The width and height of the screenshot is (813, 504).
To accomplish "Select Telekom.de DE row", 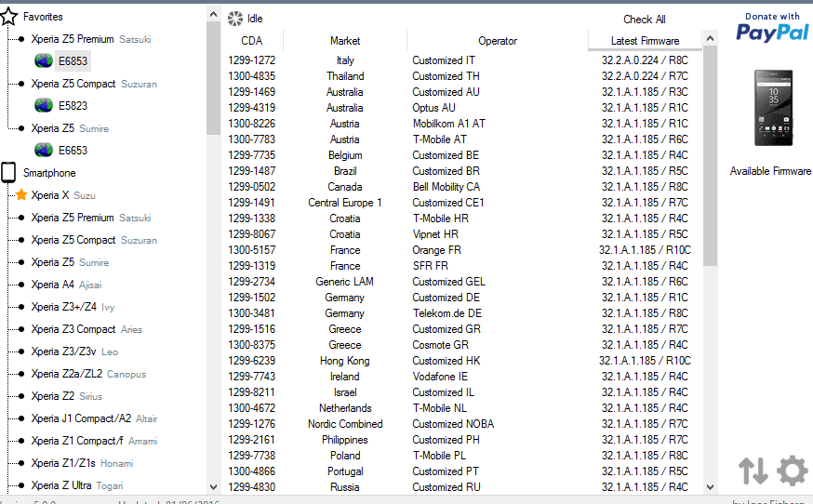I will (462, 313).
